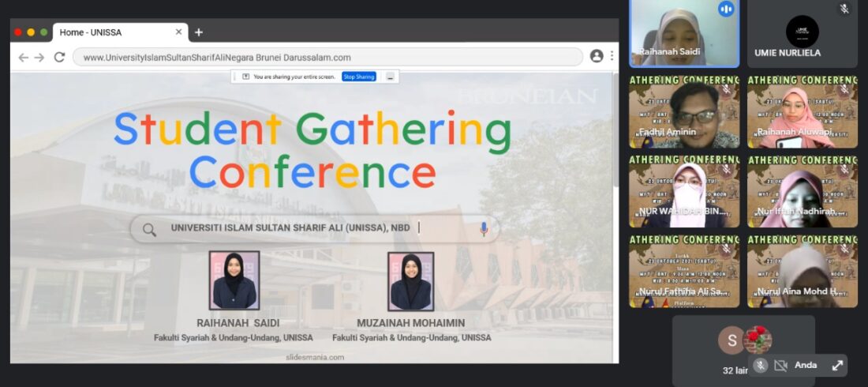Click the browser back arrow
Viewport: 868px width, 387px height.
pos(23,58)
